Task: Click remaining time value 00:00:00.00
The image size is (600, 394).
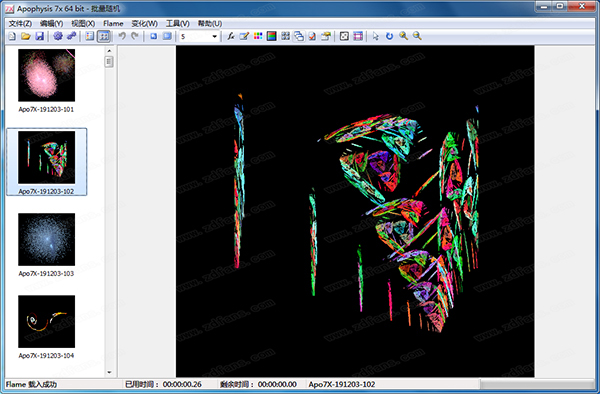Action: click(x=277, y=384)
